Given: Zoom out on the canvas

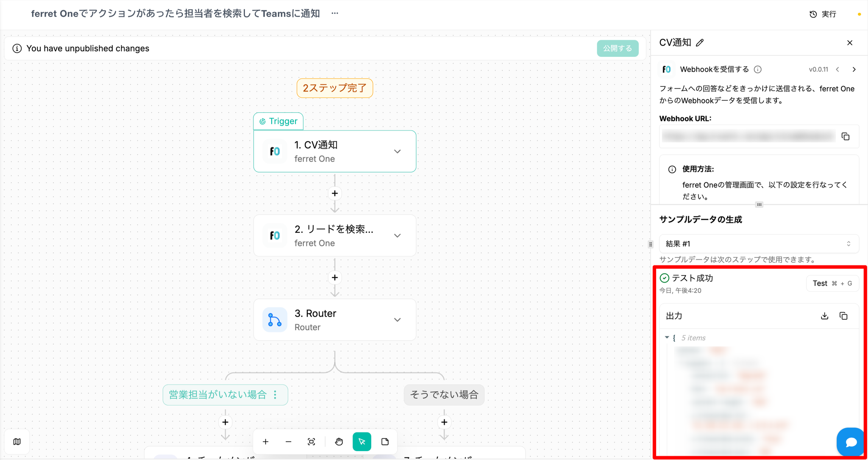Looking at the screenshot, I should [289, 442].
